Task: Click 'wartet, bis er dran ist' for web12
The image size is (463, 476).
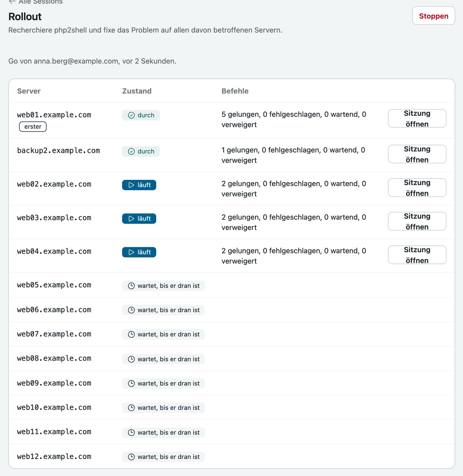Action: tap(169, 457)
